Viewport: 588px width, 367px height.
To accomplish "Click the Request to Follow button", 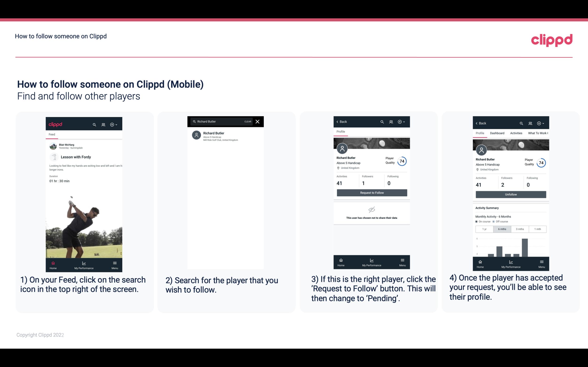I will (x=371, y=192).
